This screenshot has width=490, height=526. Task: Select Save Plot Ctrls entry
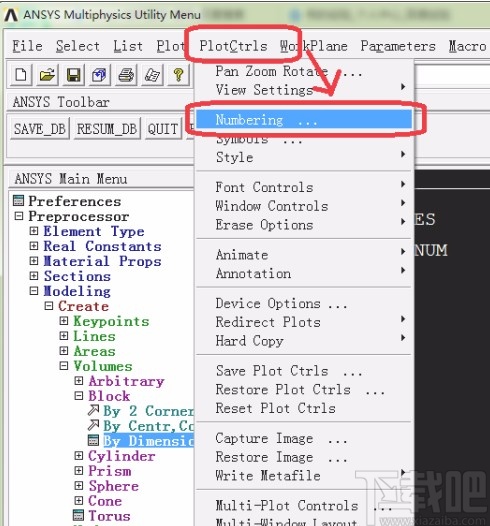[304, 371]
